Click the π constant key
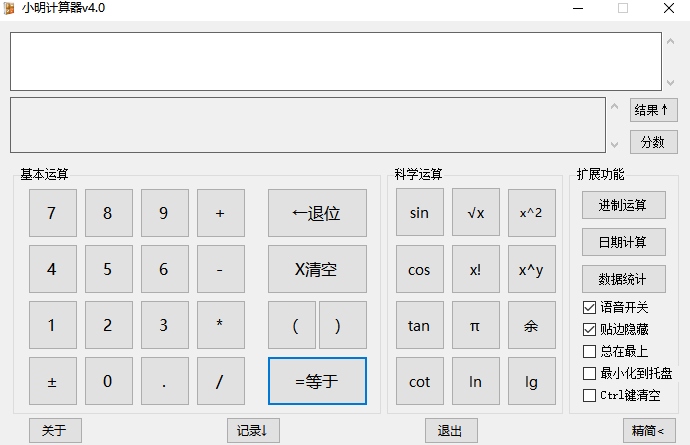 (x=476, y=325)
